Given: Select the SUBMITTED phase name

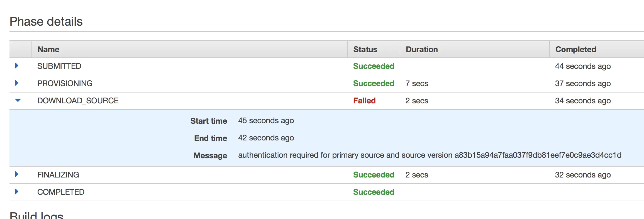Looking at the screenshot, I should click(x=59, y=66).
